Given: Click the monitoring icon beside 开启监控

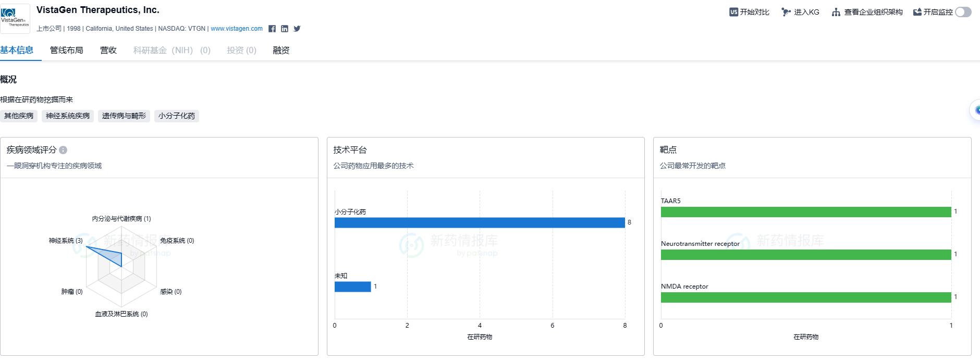Looking at the screenshot, I should click(917, 12).
